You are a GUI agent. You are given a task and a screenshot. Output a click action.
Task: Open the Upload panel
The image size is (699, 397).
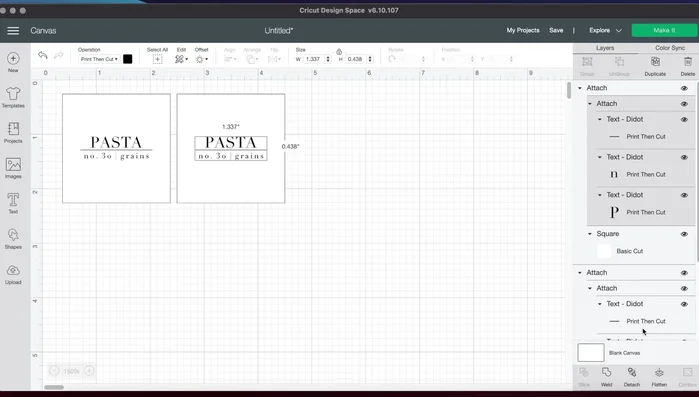point(13,274)
